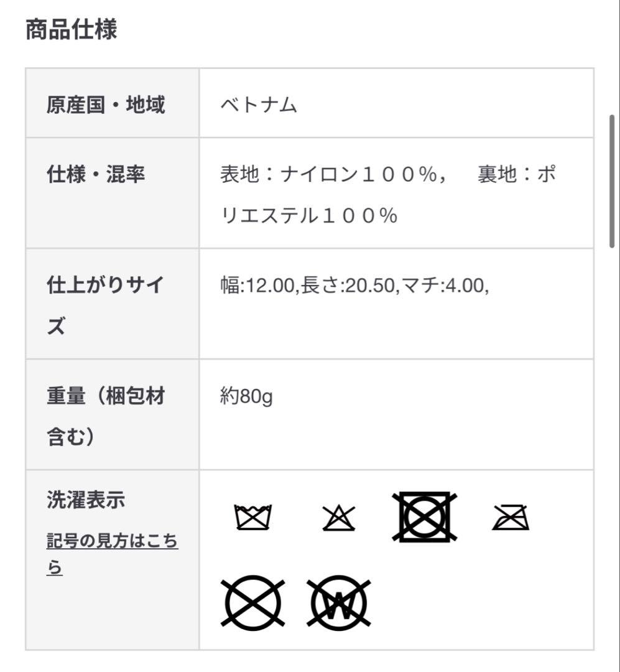Screen dimensions: 620x672
Task: Click the do-not-bleach triangle symbol
Action: click(x=339, y=518)
